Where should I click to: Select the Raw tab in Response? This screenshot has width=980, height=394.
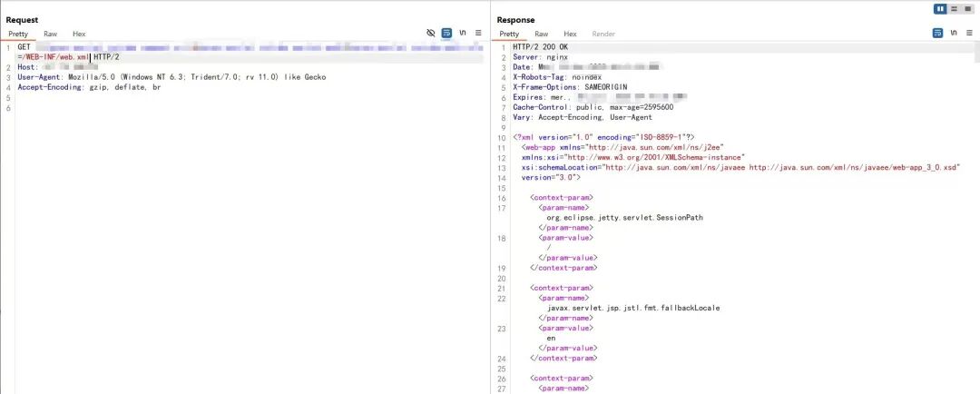[541, 34]
